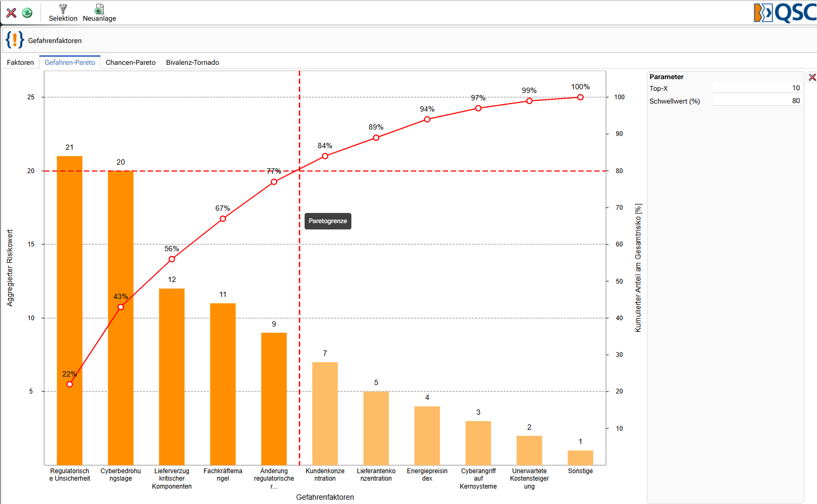Click the Neuanlage new record icon
Screen dimensions: 817x504
point(99,13)
